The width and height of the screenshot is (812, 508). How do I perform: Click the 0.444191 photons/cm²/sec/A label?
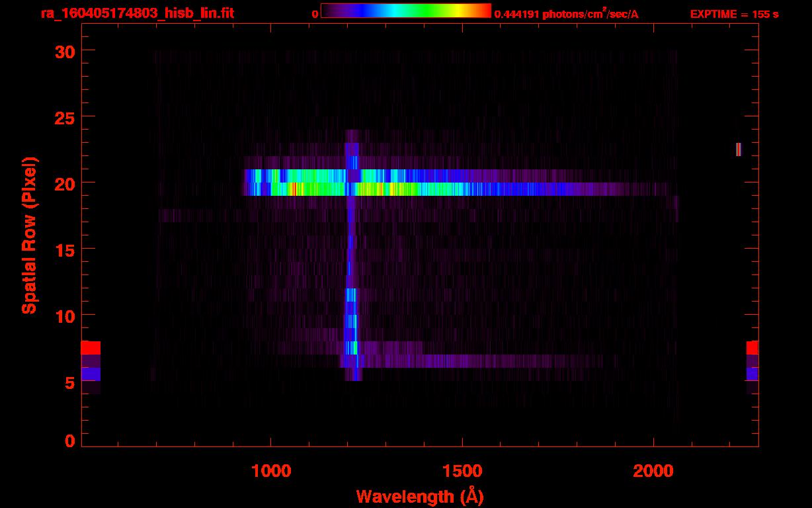(567, 13)
